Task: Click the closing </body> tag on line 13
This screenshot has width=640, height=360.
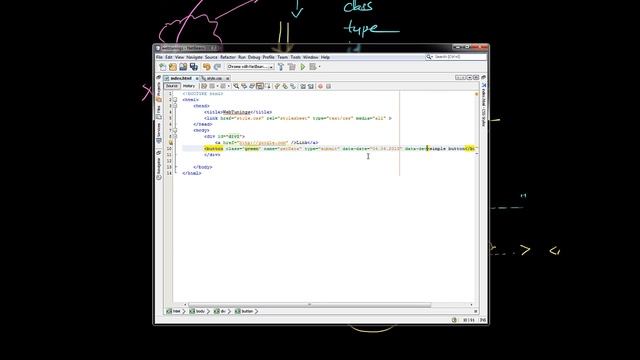Action: point(203,167)
